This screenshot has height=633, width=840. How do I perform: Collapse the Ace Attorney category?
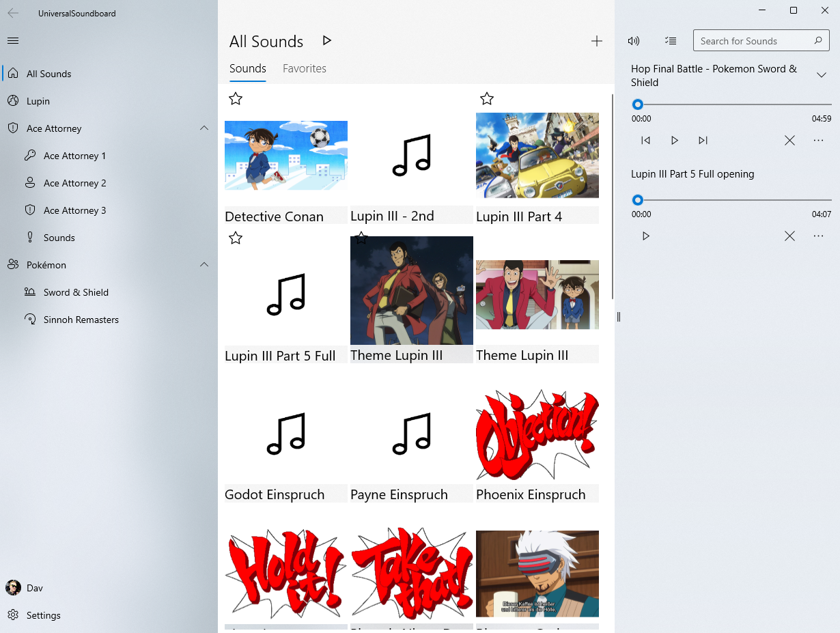pyautogui.click(x=204, y=128)
